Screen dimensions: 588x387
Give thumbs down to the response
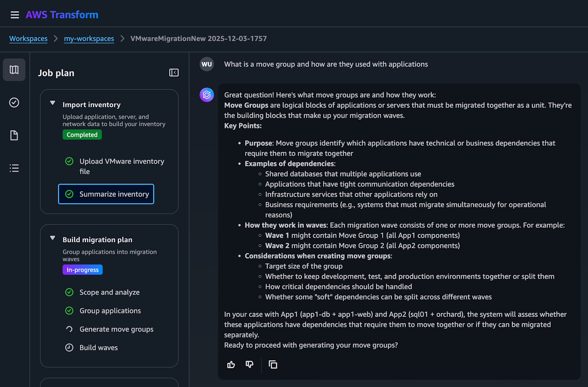tap(249, 364)
